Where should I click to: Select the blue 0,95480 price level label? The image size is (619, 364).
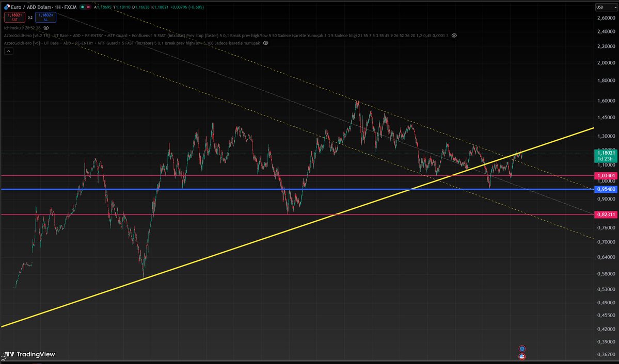click(606, 189)
